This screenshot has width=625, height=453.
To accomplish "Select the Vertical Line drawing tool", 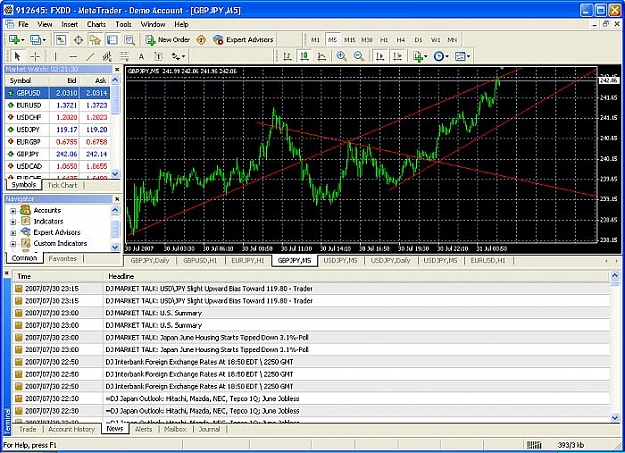I will [x=55, y=56].
